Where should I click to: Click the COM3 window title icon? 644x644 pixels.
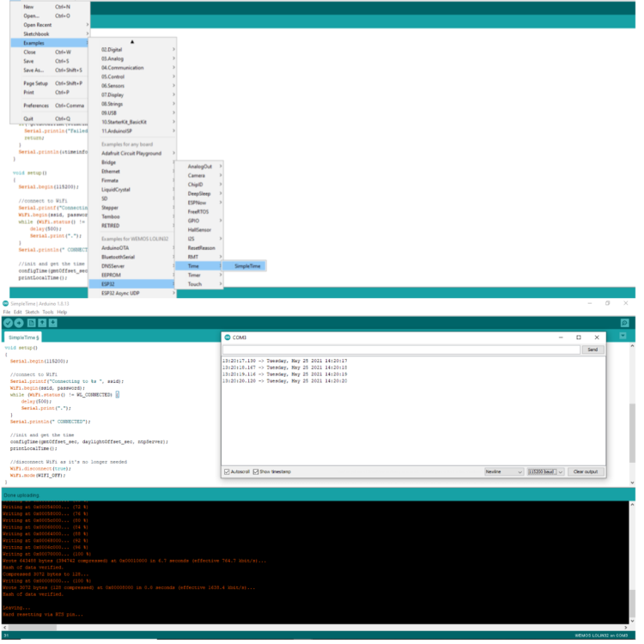(228, 337)
